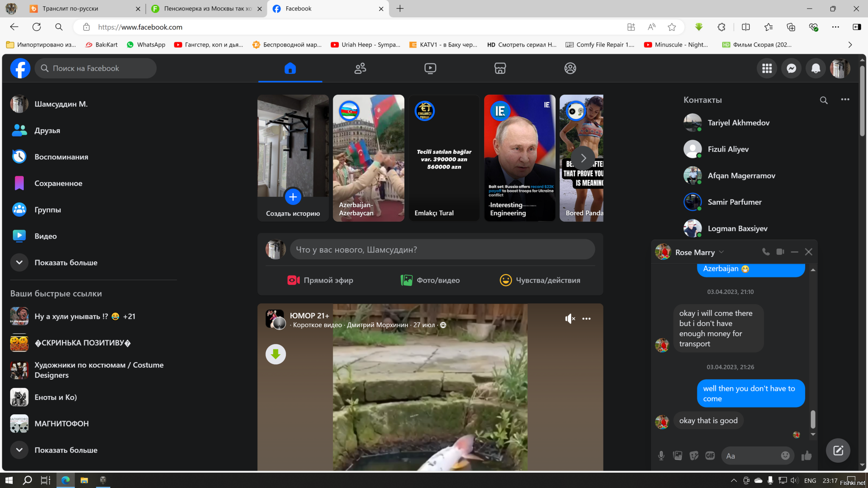
Task: Start a voice call with Rose Marry
Action: pyautogui.click(x=765, y=252)
